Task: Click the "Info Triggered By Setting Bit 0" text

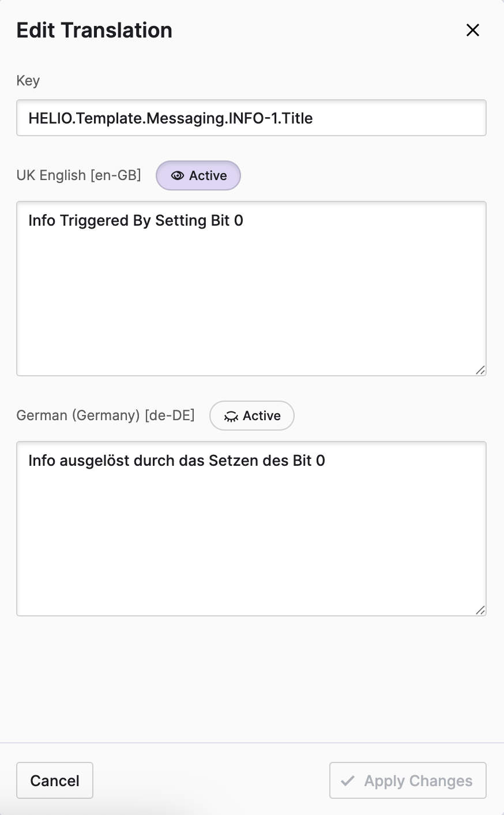Action: coord(136,220)
